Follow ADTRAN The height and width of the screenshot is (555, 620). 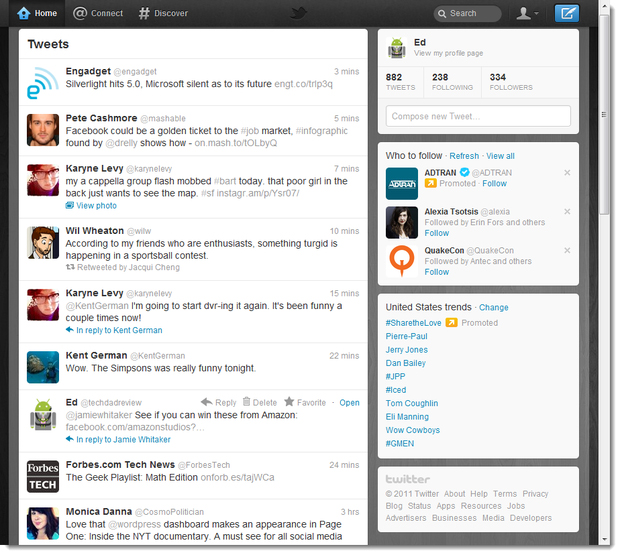[494, 183]
